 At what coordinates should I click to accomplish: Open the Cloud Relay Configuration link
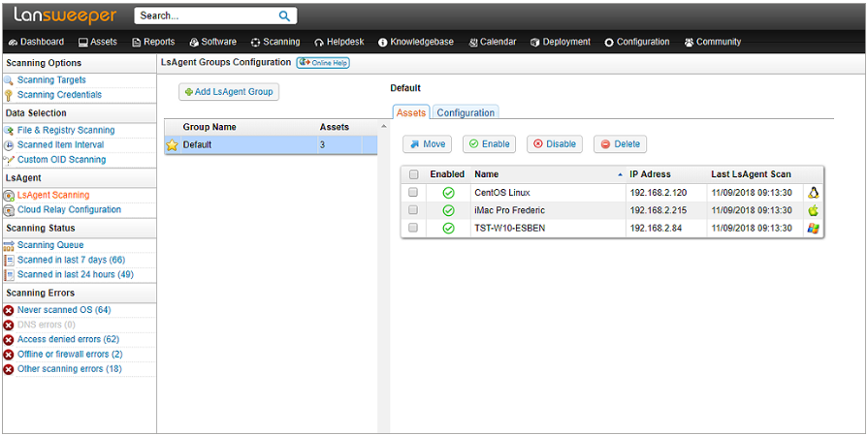point(69,209)
